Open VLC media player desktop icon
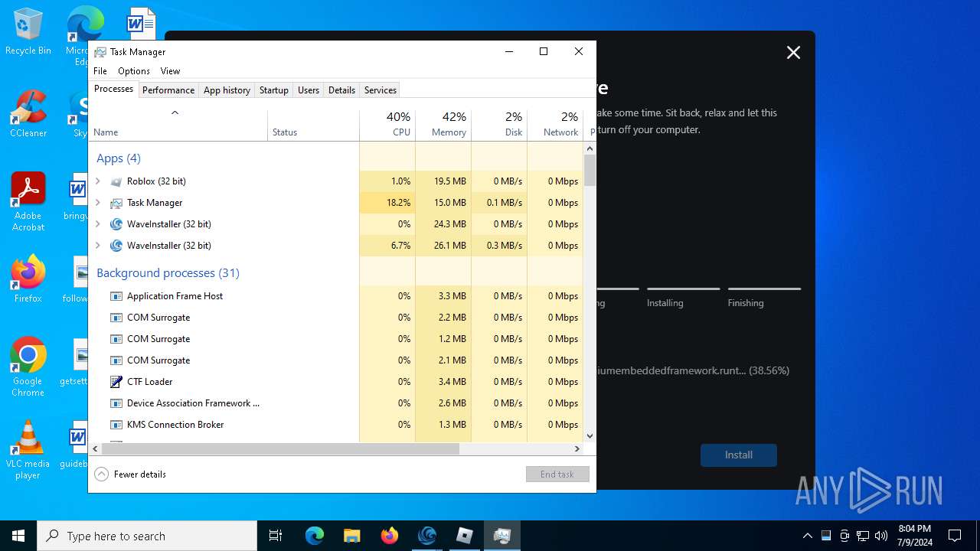The image size is (980, 551). [x=28, y=450]
